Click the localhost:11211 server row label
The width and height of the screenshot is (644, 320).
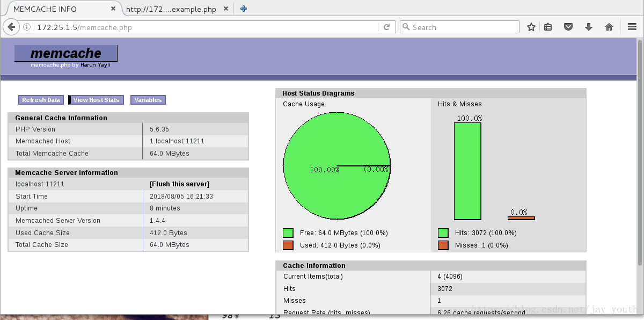click(40, 184)
